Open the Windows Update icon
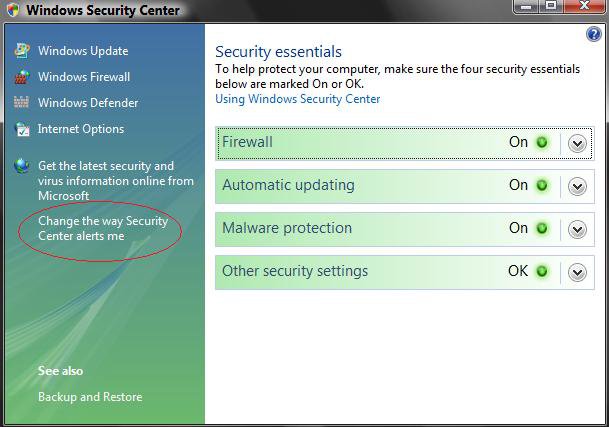 [x=22, y=51]
